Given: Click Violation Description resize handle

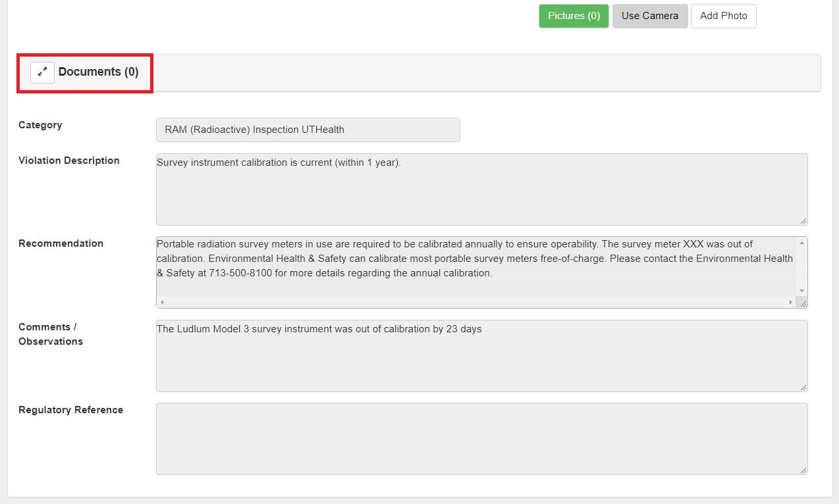Looking at the screenshot, I should click(803, 221).
